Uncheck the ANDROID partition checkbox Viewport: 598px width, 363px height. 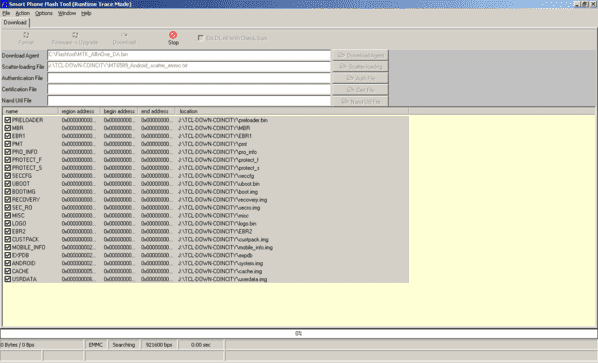pos(8,263)
